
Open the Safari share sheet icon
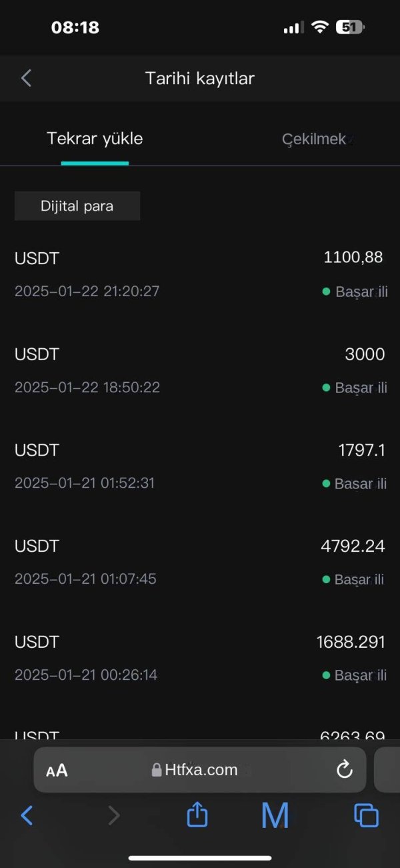[197, 815]
